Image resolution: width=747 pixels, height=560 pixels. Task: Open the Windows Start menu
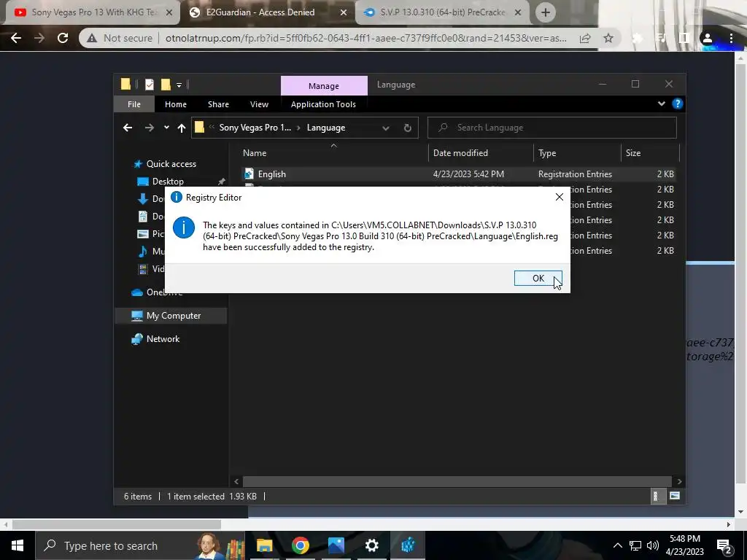click(x=18, y=545)
